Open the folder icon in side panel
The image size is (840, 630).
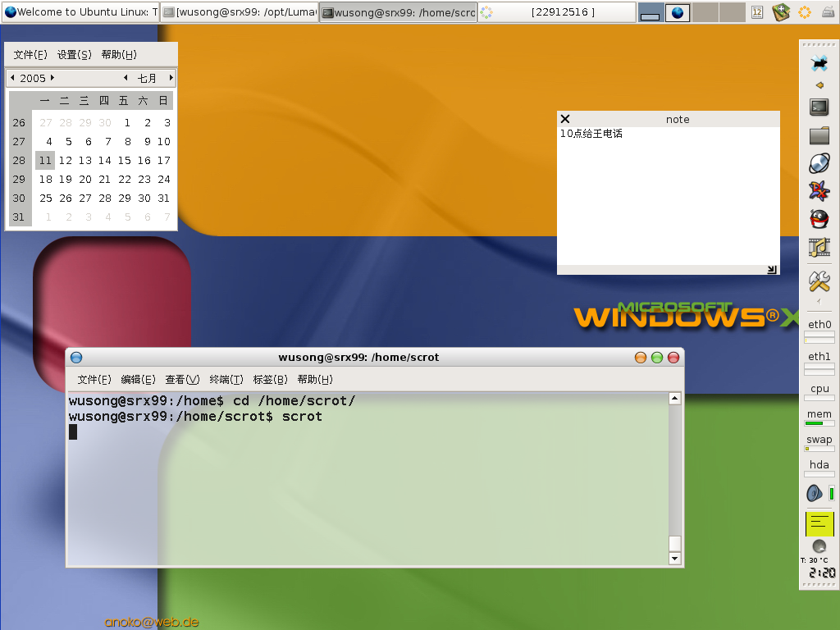coord(819,135)
